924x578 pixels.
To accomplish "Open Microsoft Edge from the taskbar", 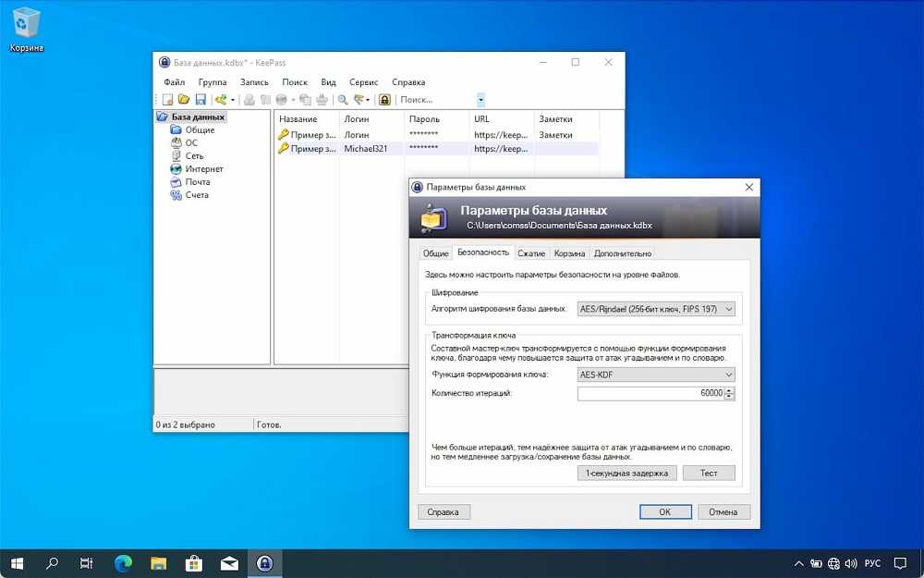I will tap(123, 562).
